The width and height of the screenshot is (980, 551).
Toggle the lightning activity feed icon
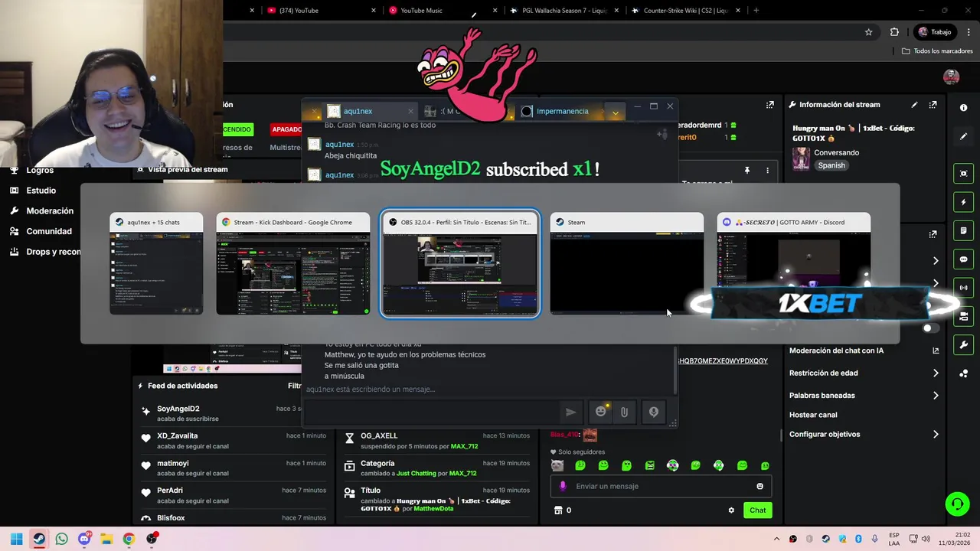tap(964, 202)
